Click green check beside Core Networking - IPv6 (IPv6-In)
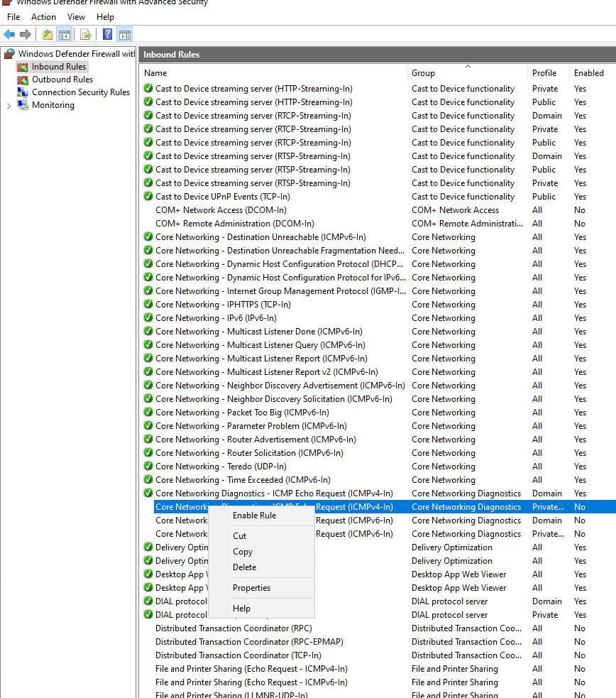 click(148, 318)
